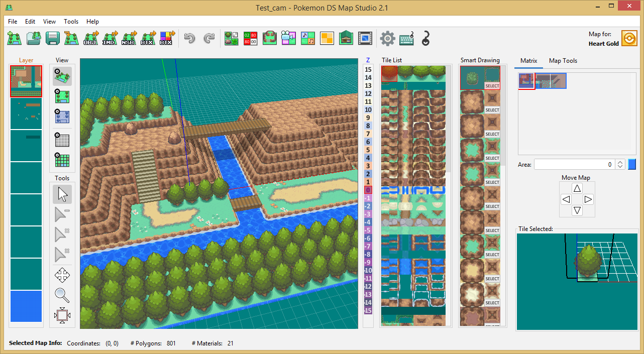The height and width of the screenshot is (354, 644).
Task: Switch to the 3D perspective view mode
Action: 62,76
